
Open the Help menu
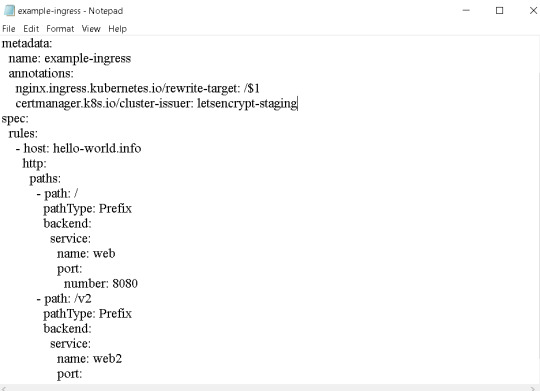coord(117,29)
